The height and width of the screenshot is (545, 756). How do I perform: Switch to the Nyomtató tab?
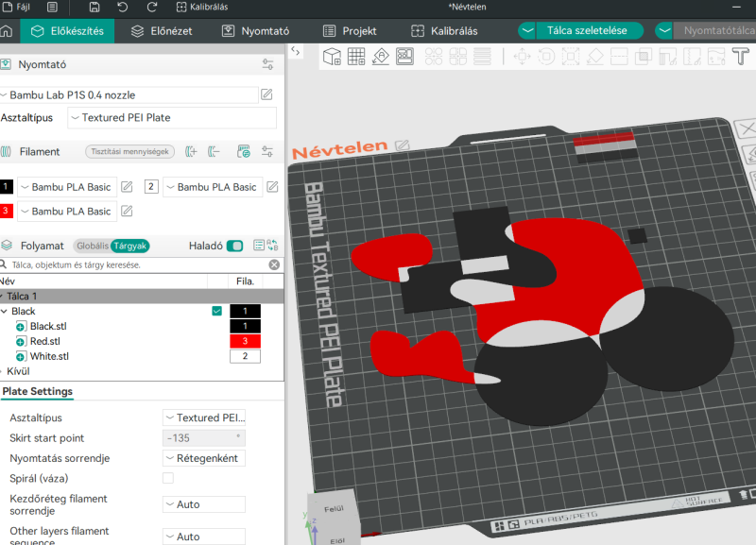255,31
